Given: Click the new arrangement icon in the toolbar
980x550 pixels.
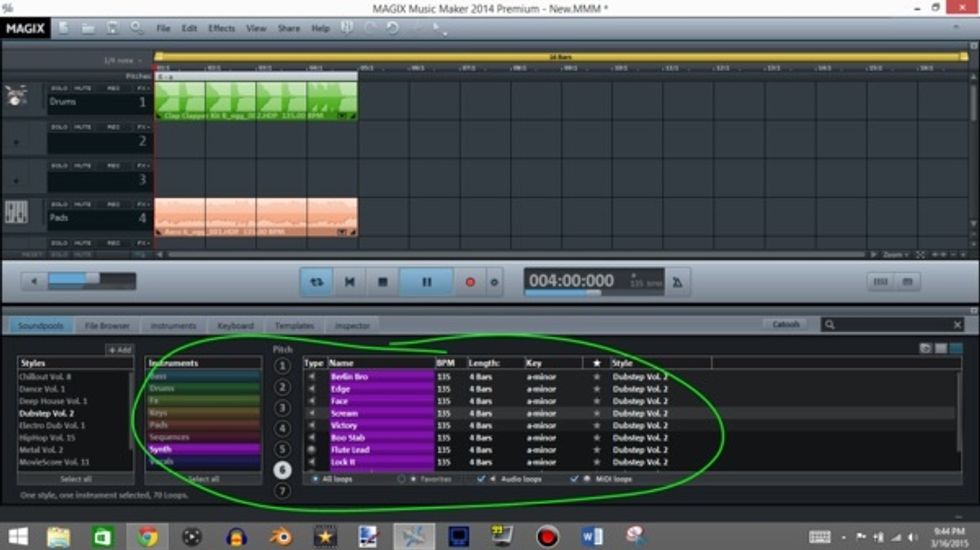Looking at the screenshot, I should (63, 28).
